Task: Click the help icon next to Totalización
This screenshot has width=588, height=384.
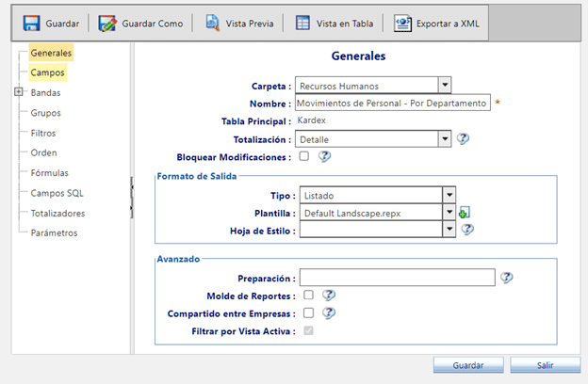Action: (463, 139)
